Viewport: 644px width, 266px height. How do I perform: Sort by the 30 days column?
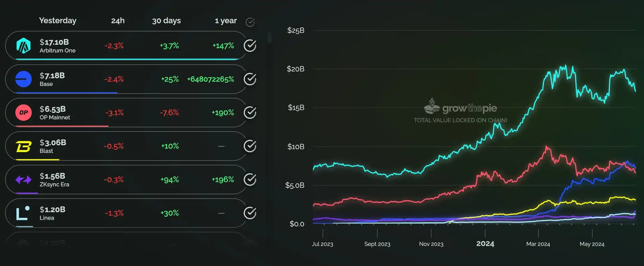166,21
